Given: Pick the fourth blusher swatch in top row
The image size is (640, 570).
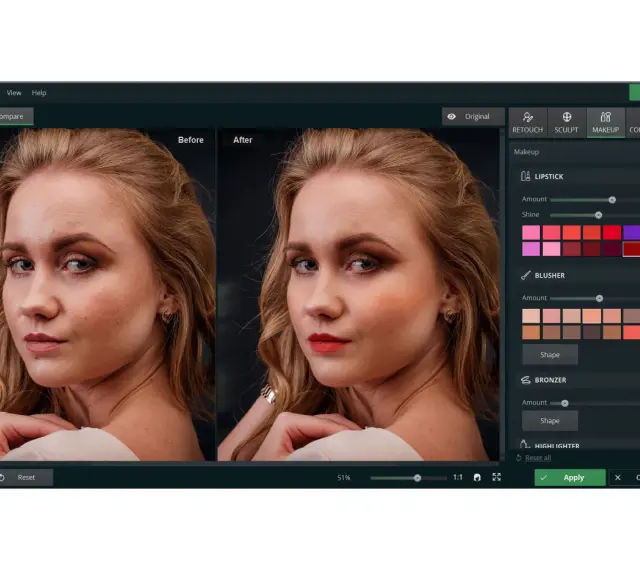Looking at the screenshot, I should click(591, 316).
